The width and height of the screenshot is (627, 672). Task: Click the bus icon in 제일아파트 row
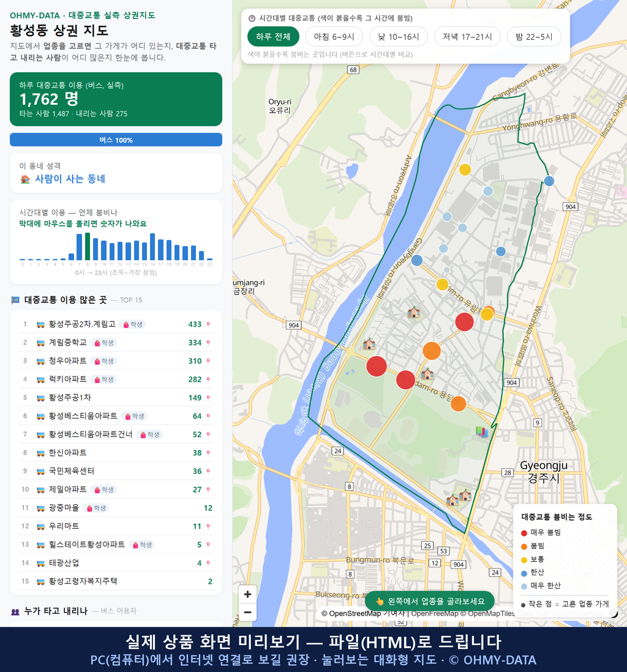(41, 490)
